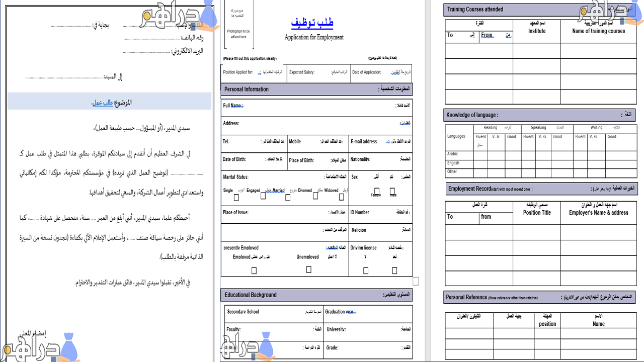The width and height of the screenshot is (644, 362).
Task: Click the Expected Salary field
Action: pos(318,72)
